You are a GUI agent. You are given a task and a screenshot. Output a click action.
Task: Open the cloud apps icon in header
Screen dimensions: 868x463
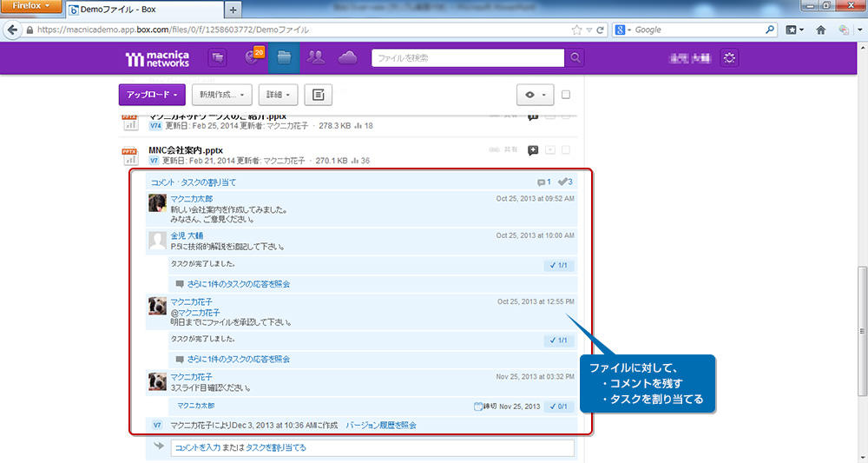(348, 57)
